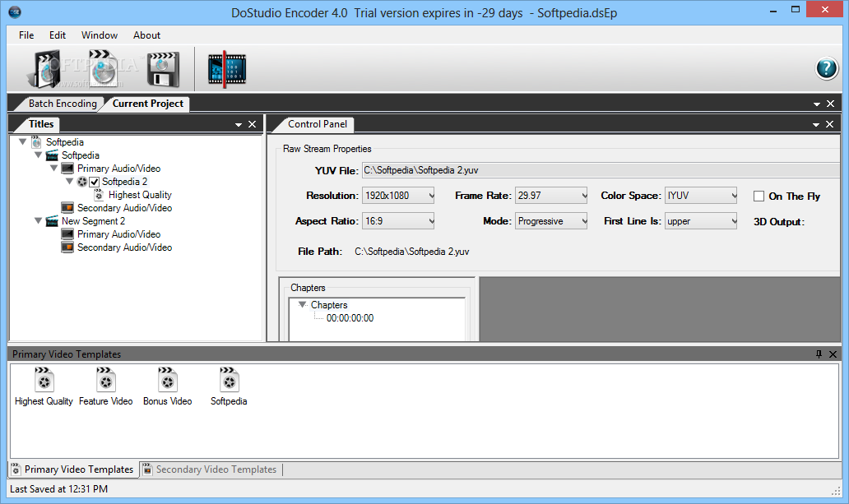
Task: Select the Titles panel tab
Action: [x=41, y=124]
